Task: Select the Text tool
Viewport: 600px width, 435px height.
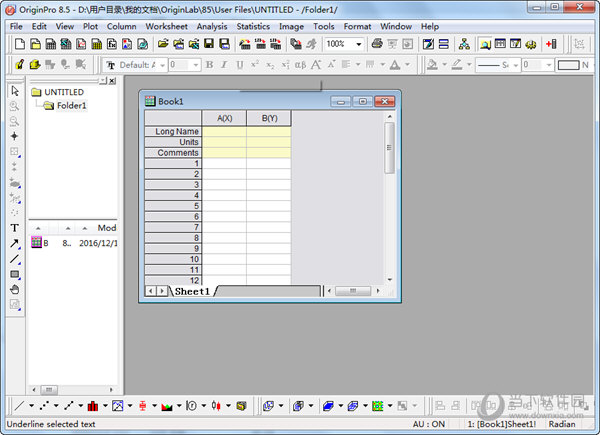Action: [15, 228]
